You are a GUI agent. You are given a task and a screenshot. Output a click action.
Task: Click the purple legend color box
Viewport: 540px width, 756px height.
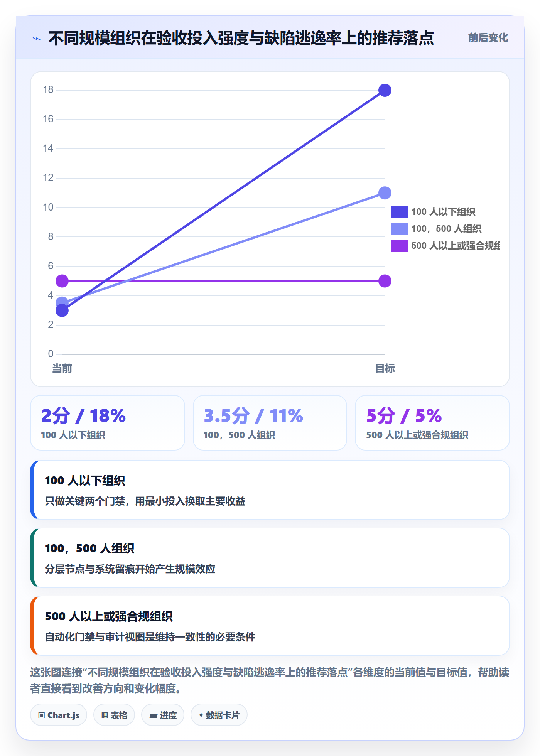pyautogui.click(x=400, y=246)
